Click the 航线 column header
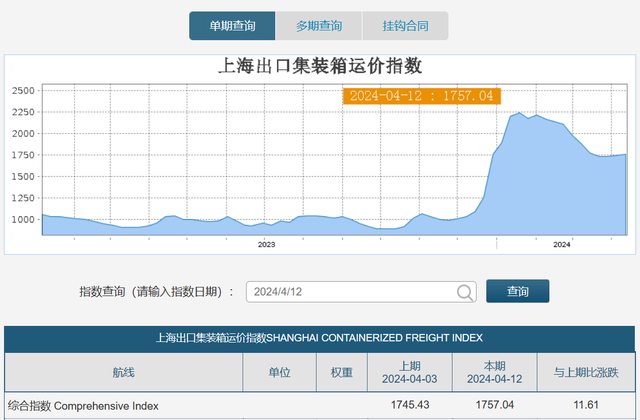Viewport: 640px width, 420px height. click(x=124, y=373)
